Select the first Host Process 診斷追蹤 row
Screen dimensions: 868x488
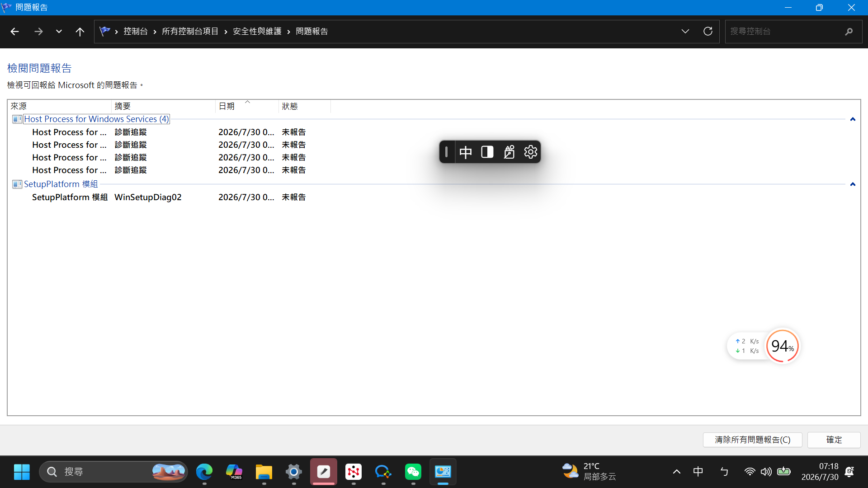[169, 132]
